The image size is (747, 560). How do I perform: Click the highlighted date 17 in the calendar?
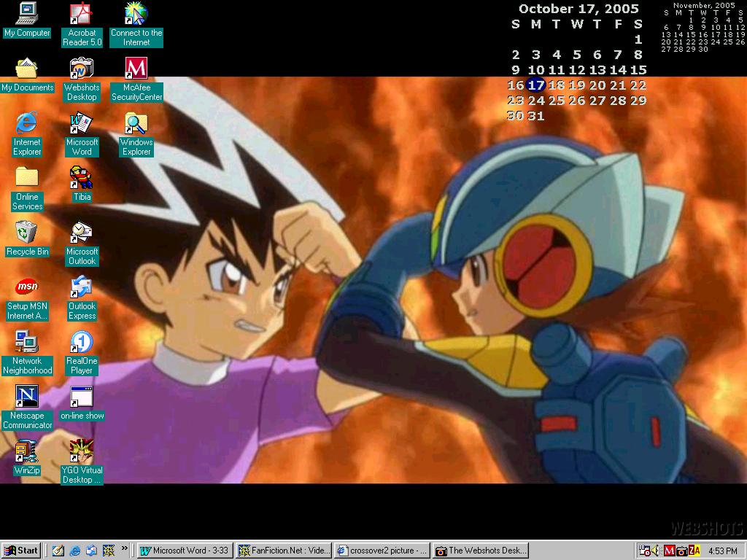tap(536, 85)
